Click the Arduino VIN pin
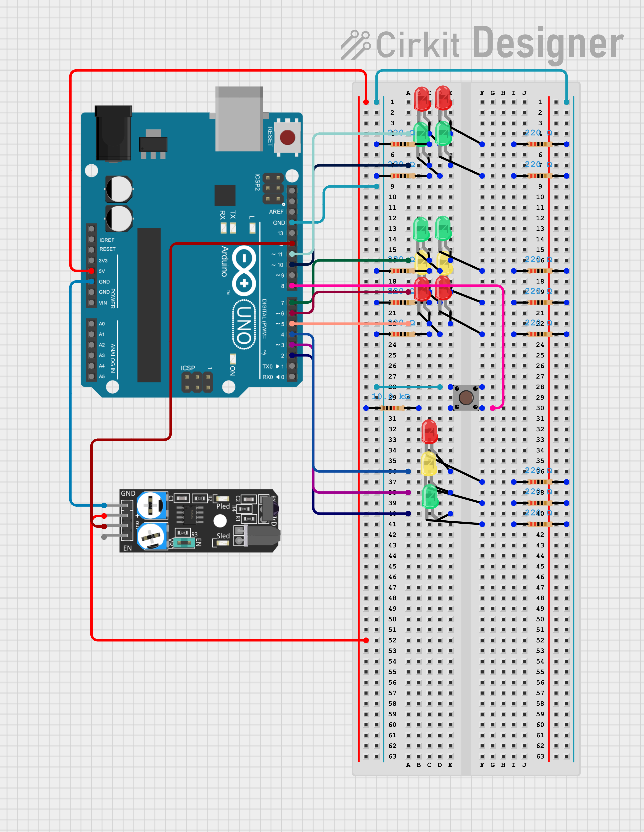644x832 pixels. point(91,302)
